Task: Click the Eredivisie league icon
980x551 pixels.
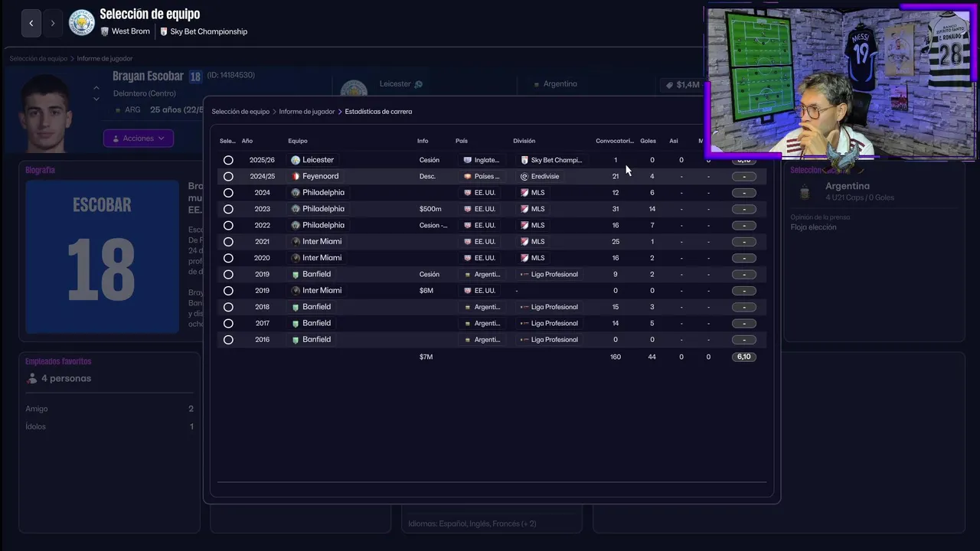Action: pos(524,176)
